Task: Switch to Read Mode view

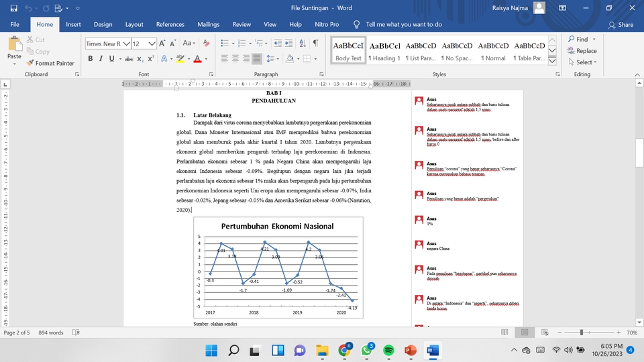Action: coord(504,333)
